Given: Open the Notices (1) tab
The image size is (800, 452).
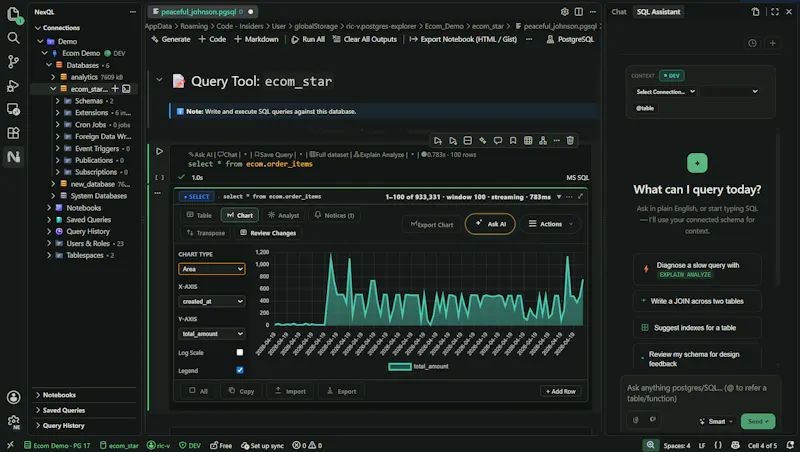Looking at the screenshot, I should click(x=334, y=215).
